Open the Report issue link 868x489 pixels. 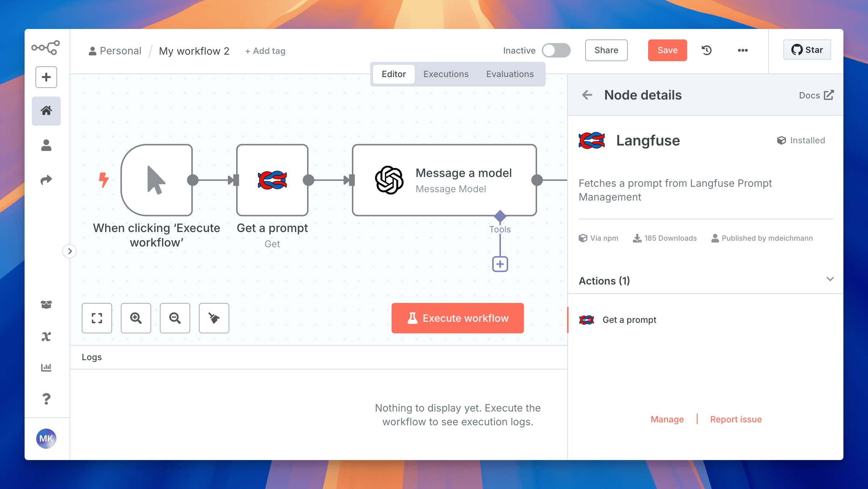(736, 419)
